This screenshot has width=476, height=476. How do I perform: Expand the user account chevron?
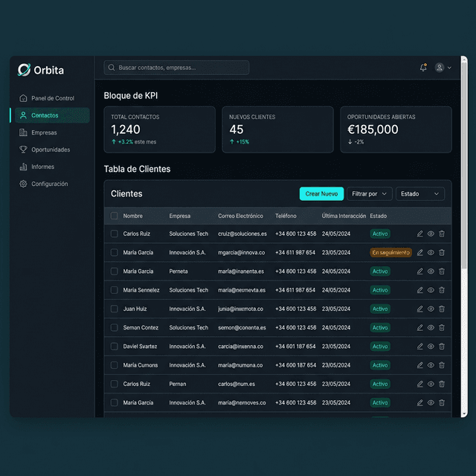pos(449,68)
